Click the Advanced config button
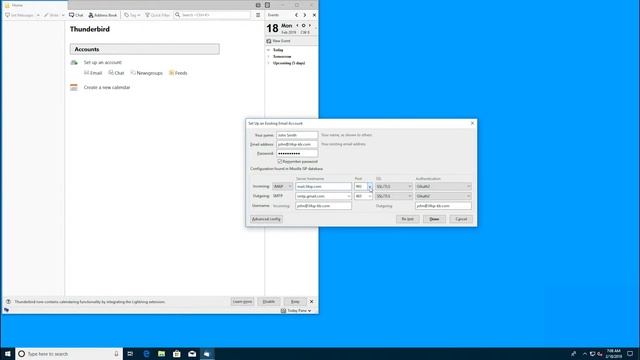 pyautogui.click(x=266, y=219)
